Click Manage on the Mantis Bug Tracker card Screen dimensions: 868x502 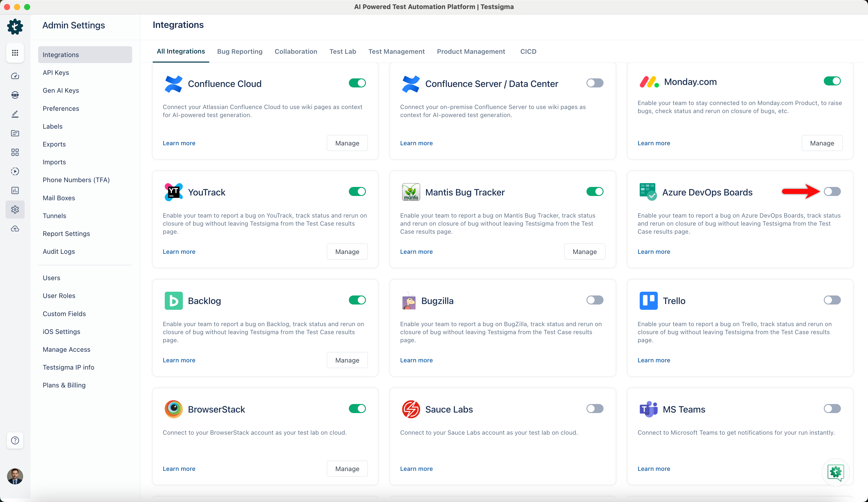click(584, 252)
